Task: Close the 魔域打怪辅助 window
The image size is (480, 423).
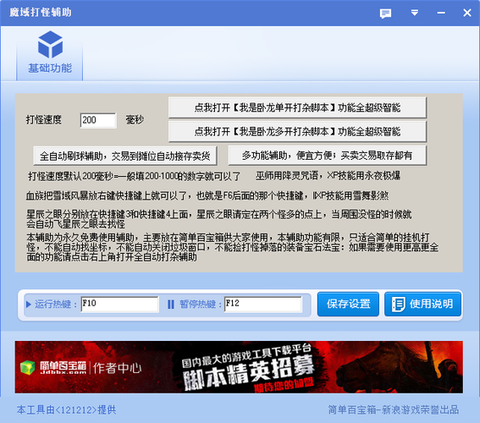Action: click(467, 13)
